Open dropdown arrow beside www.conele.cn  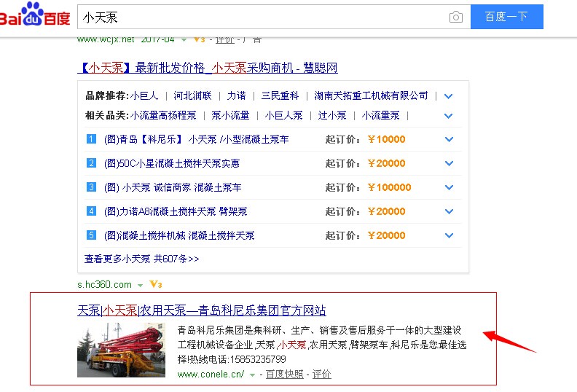click(252, 375)
